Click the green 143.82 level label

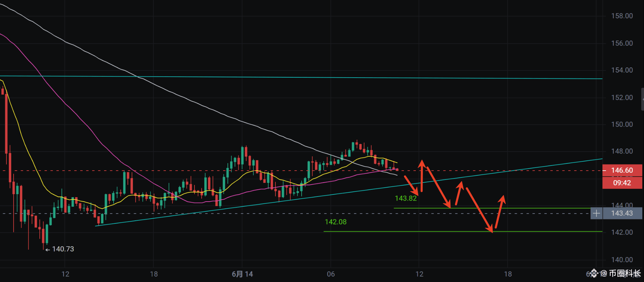(406, 199)
